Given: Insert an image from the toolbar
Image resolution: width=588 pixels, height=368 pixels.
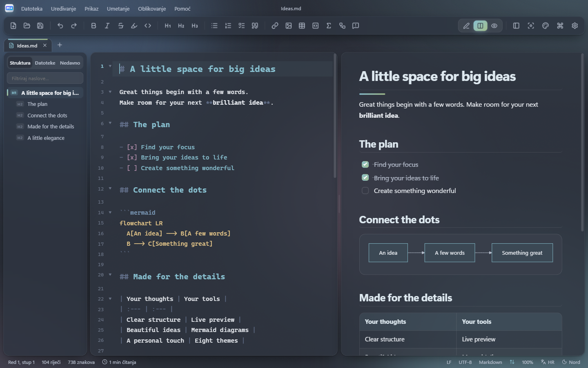Looking at the screenshot, I should (288, 26).
